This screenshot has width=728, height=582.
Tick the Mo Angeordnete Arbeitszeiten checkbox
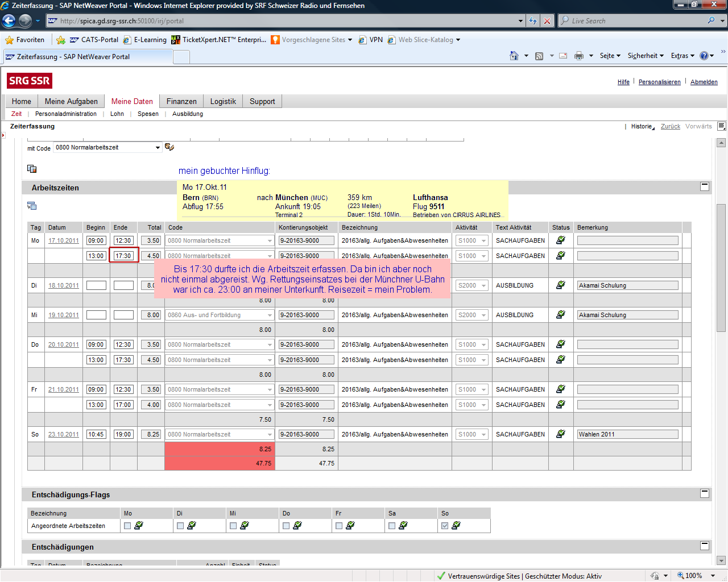[x=127, y=526]
